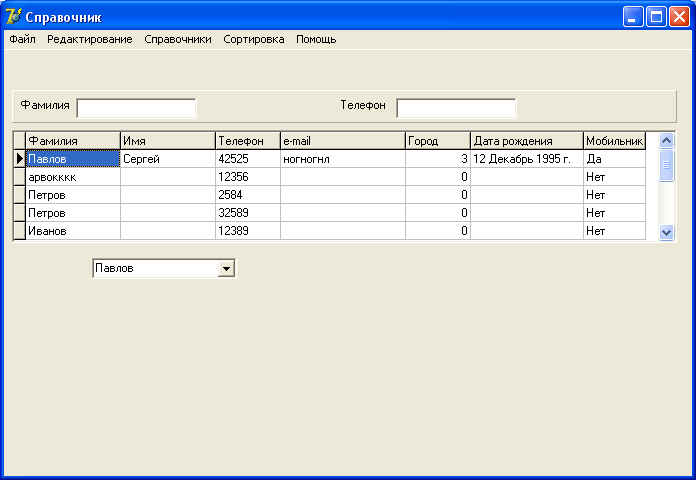The width and height of the screenshot is (696, 480).
Task: Select the Да cell in Мобильник column
Action: [x=614, y=159]
